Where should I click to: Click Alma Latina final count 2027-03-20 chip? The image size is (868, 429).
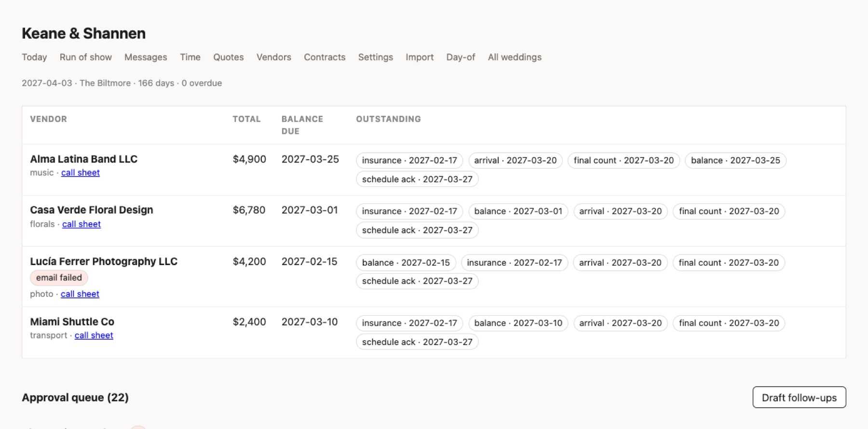click(624, 161)
